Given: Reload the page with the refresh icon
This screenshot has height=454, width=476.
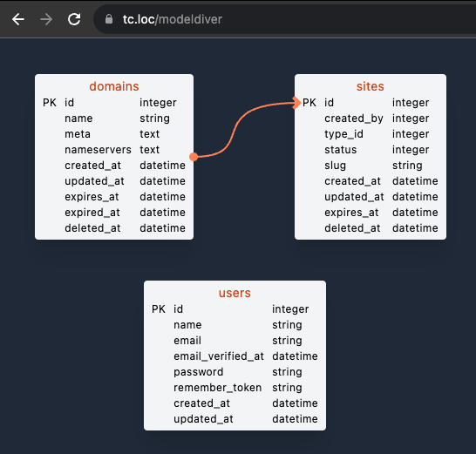Looking at the screenshot, I should coord(74,19).
